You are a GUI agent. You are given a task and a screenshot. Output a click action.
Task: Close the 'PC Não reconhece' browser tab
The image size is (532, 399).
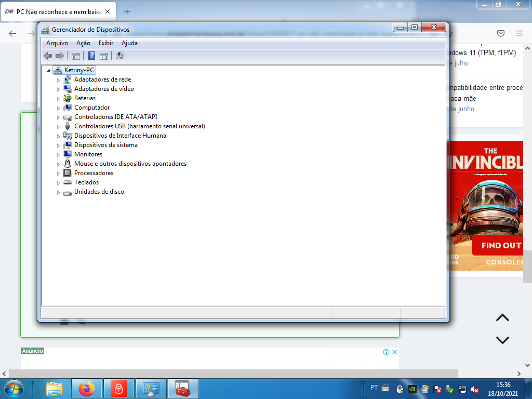(108, 11)
